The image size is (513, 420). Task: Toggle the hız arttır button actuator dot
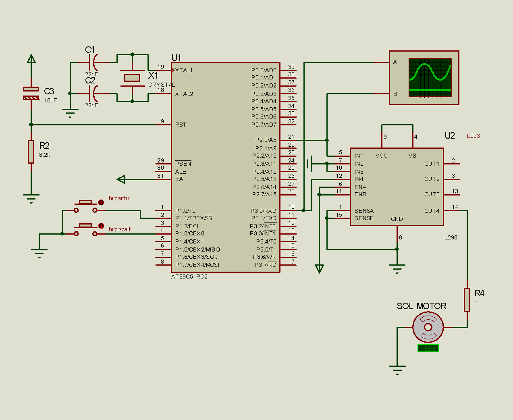coord(101,202)
